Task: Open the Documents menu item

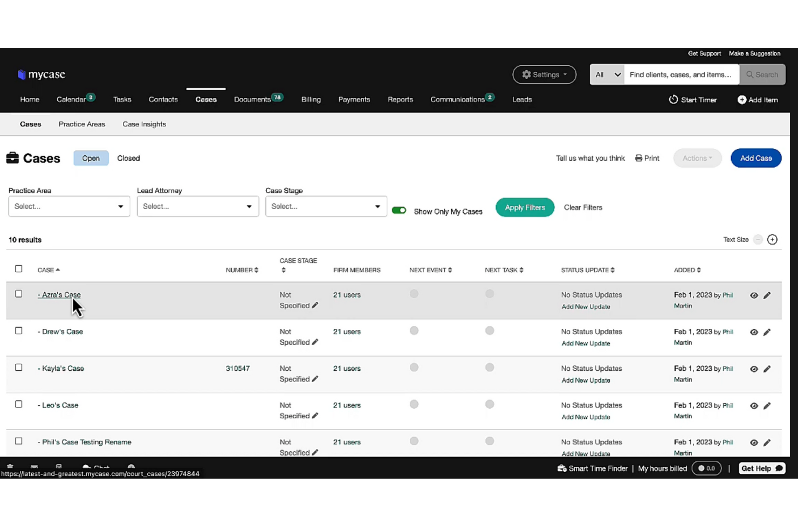Action: point(252,99)
